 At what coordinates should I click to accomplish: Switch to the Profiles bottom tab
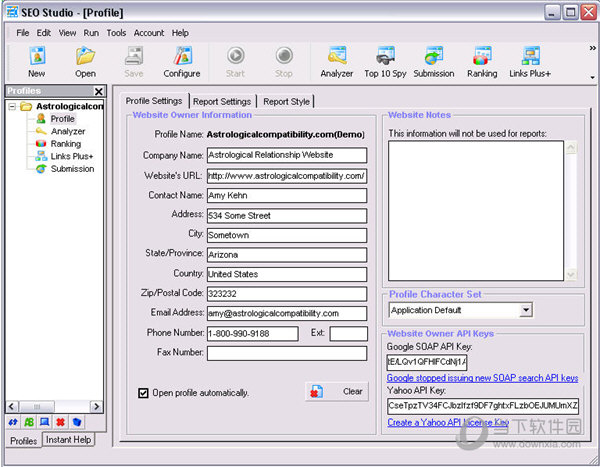23,441
